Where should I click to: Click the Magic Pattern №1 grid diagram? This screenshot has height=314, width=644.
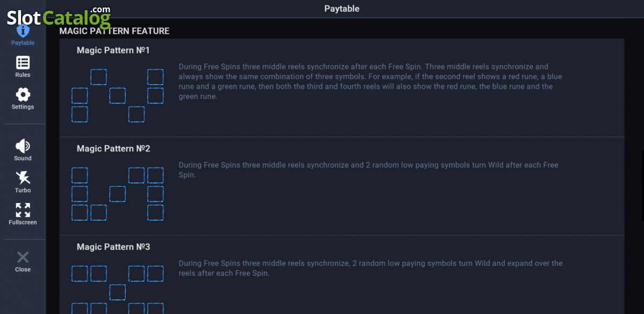pyautogui.click(x=118, y=95)
